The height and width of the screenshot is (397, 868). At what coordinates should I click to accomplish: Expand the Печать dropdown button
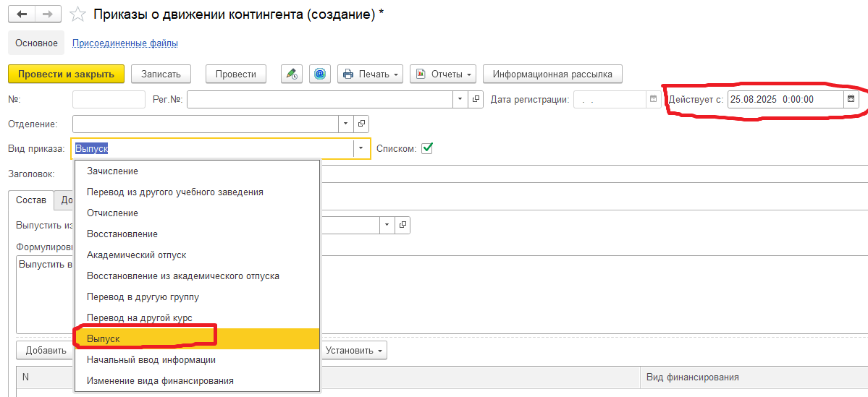pos(370,74)
